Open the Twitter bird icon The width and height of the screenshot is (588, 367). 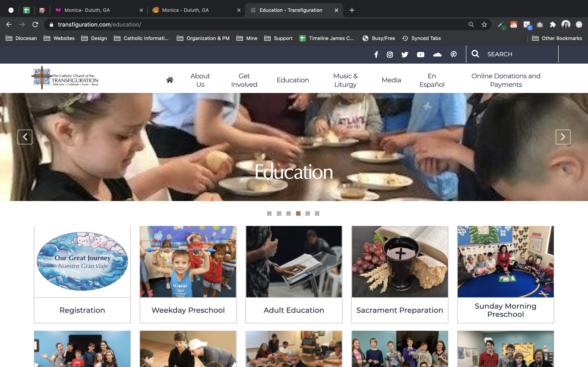click(404, 54)
